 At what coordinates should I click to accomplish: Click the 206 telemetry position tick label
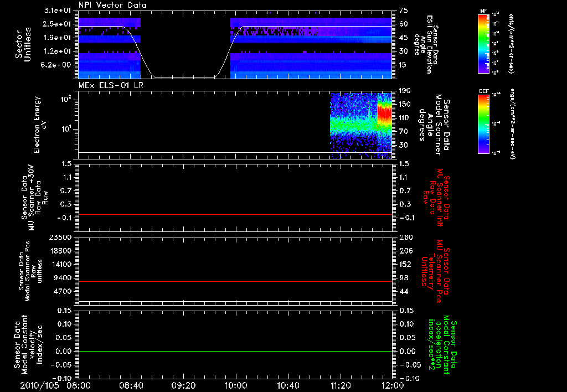(x=405, y=251)
